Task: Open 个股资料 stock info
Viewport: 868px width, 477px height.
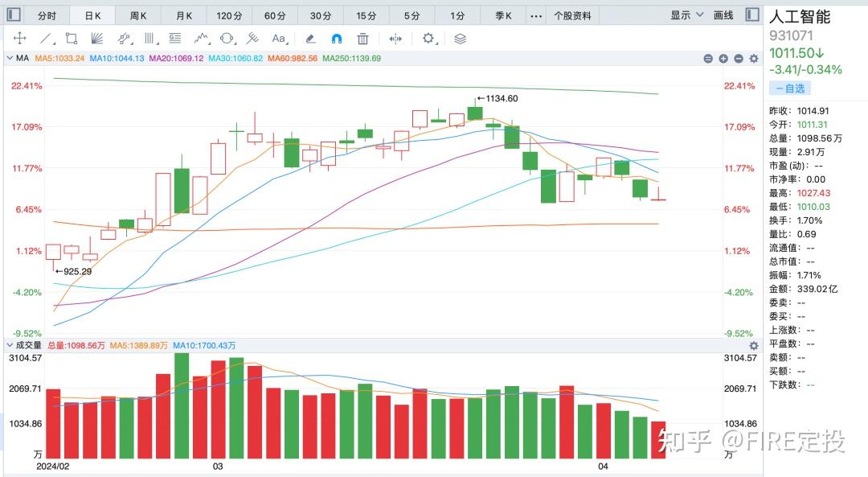Action: pos(572,15)
